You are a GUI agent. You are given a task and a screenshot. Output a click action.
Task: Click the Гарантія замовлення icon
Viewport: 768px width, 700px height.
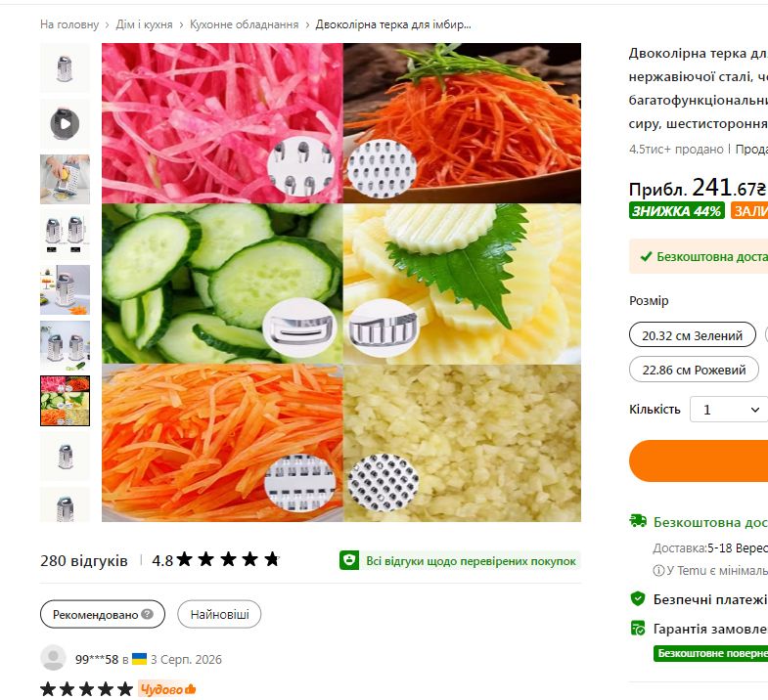click(x=638, y=628)
